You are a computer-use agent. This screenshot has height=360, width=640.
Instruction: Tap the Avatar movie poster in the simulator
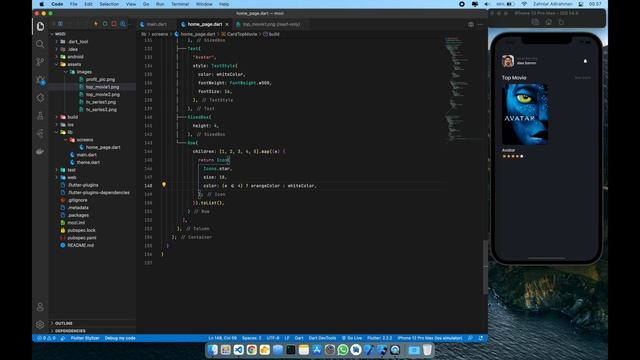pos(525,114)
